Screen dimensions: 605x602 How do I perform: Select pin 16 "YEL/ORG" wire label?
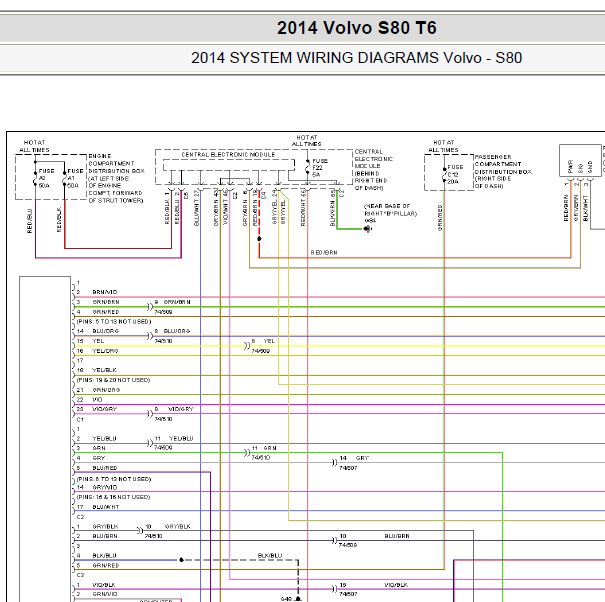coord(105,351)
